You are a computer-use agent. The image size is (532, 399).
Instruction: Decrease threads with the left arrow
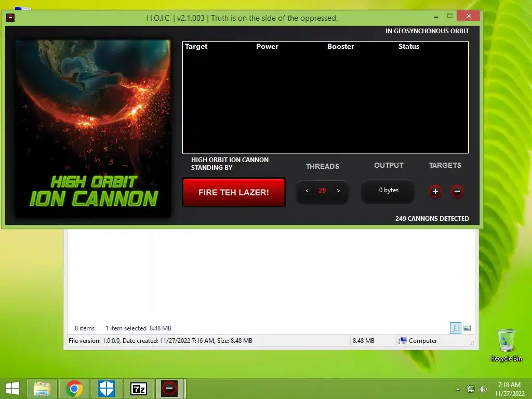tap(307, 191)
